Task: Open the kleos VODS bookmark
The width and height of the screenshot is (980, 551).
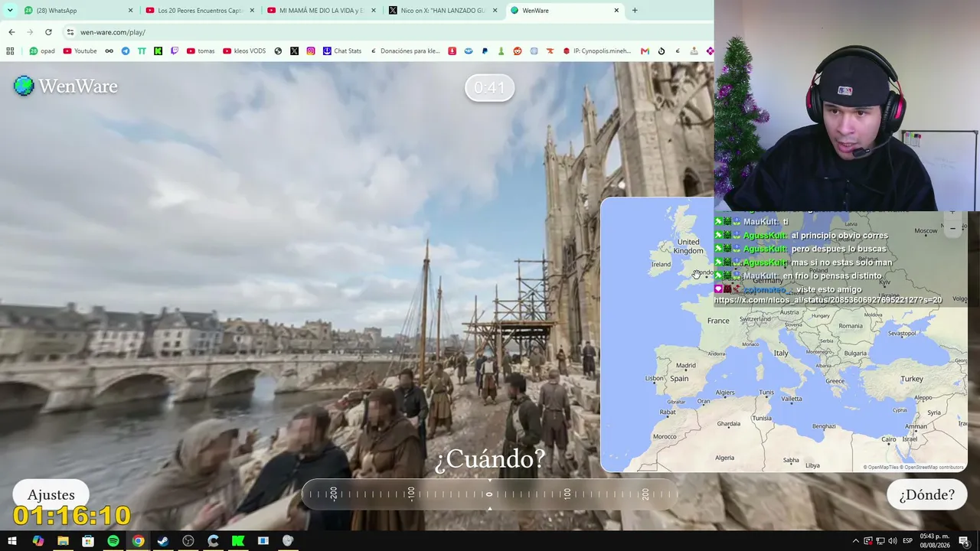Action: (244, 51)
